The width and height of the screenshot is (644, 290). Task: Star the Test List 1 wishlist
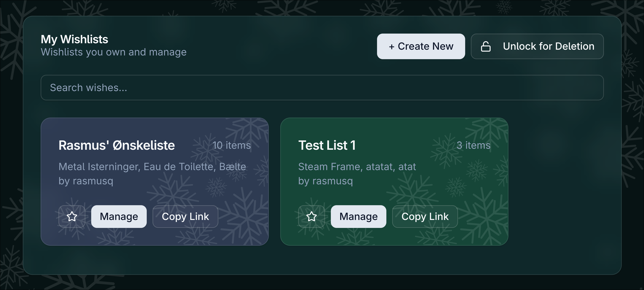coord(311,216)
